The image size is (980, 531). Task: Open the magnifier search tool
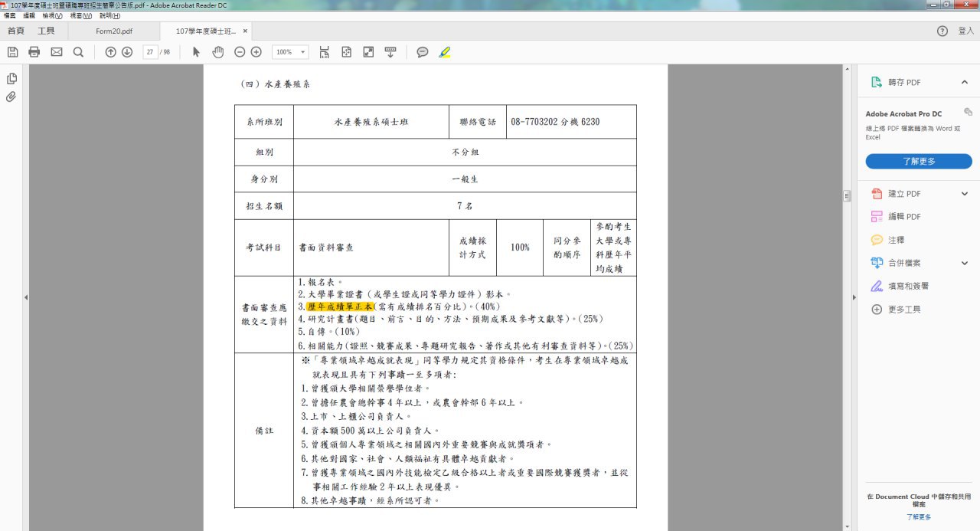coord(78,52)
